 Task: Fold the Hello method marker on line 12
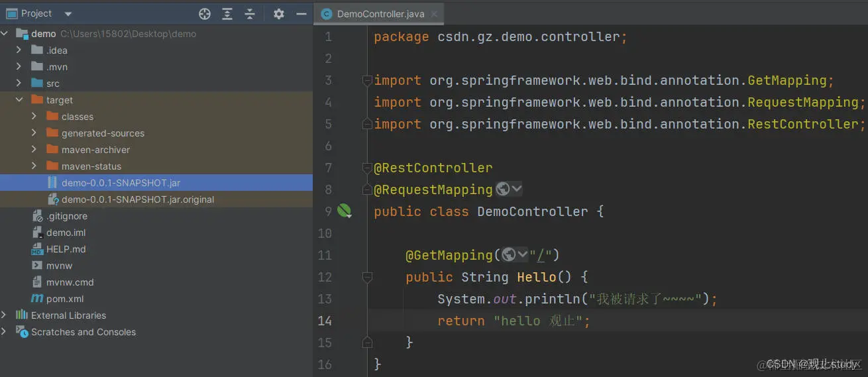coord(367,276)
